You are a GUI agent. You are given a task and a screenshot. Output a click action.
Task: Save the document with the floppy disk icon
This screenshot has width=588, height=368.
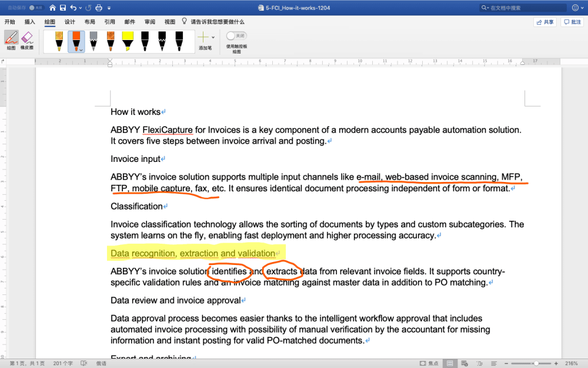[x=63, y=8]
